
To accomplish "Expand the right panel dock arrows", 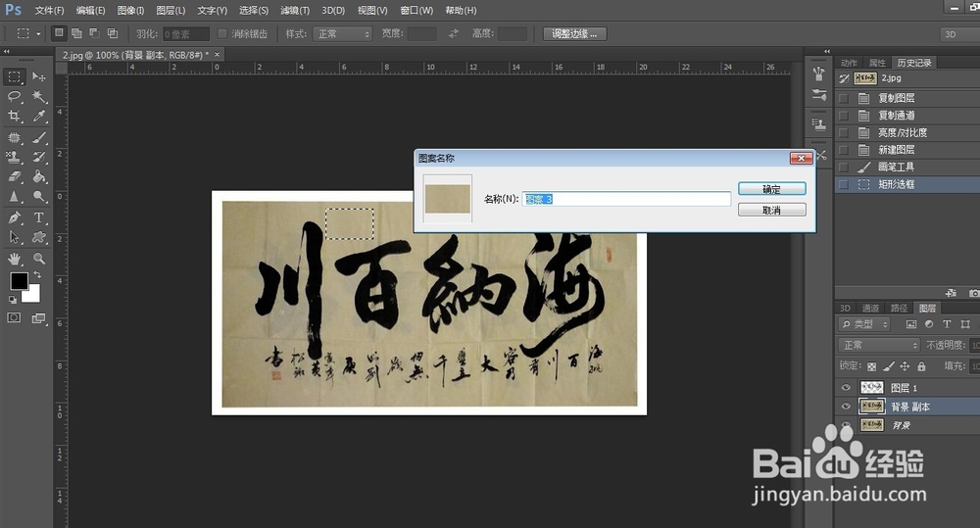I will coord(827,51).
